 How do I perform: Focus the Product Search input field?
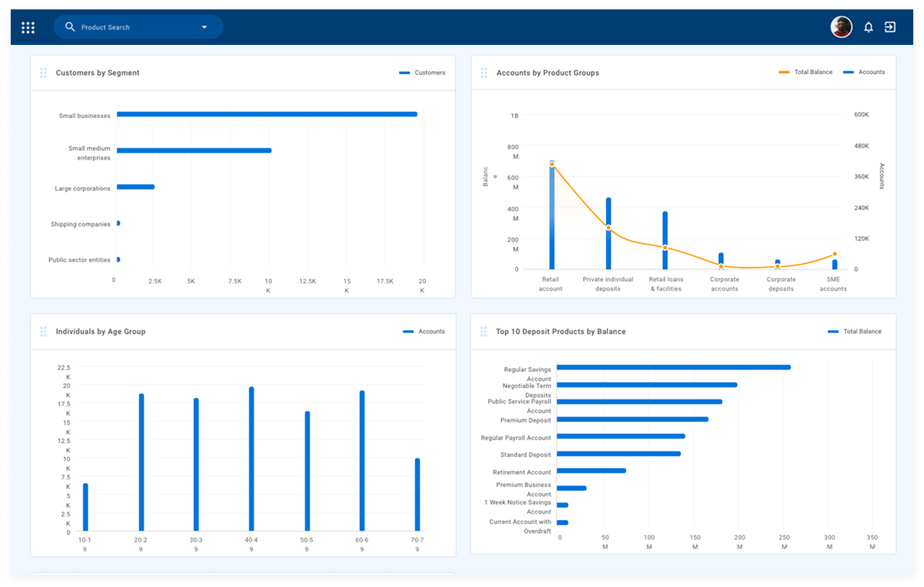138,27
